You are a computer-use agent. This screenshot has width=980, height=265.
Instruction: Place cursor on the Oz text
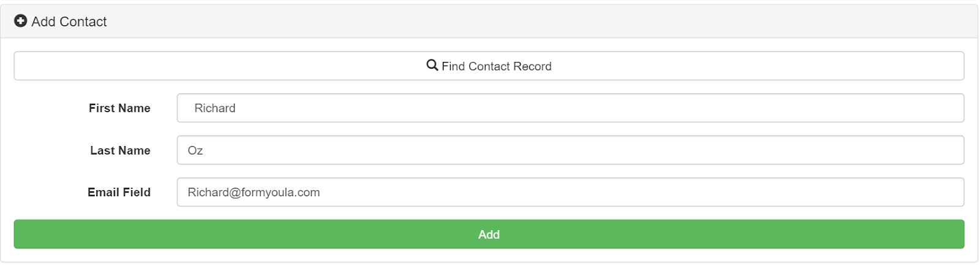pyautogui.click(x=195, y=150)
